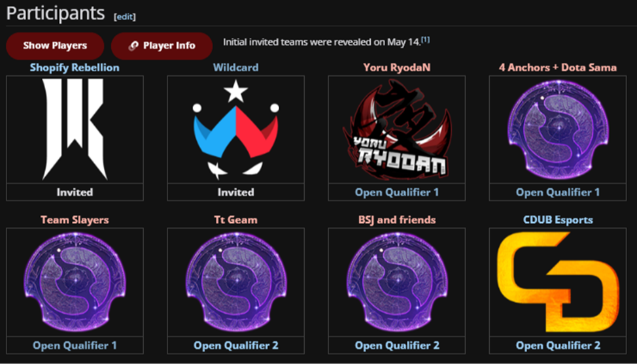Follow the Wildcard team name link
This screenshot has width=637, height=364.
tap(235, 67)
